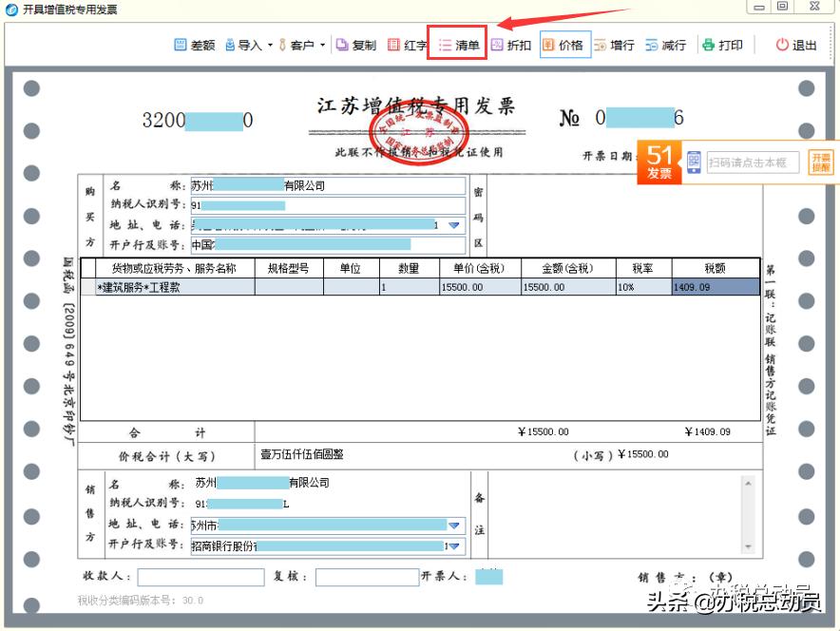This screenshot has width=840, height=631.
Task: Click the window title bar invoice icon
Action: [10, 9]
